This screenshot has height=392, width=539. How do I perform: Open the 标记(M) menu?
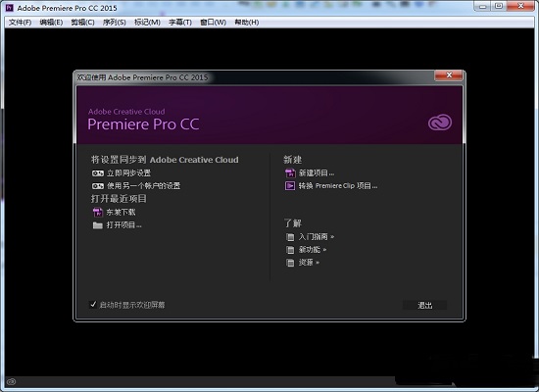click(x=147, y=23)
